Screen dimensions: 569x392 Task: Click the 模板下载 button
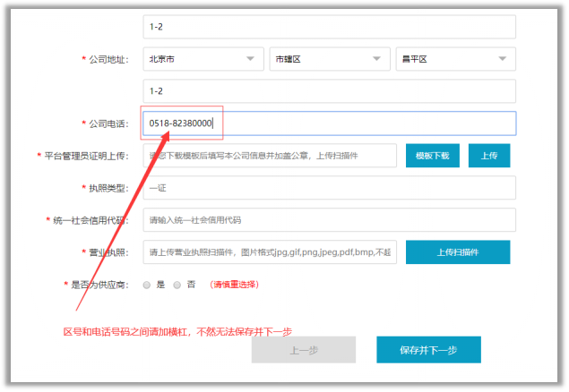pyautogui.click(x=433, y=156)
